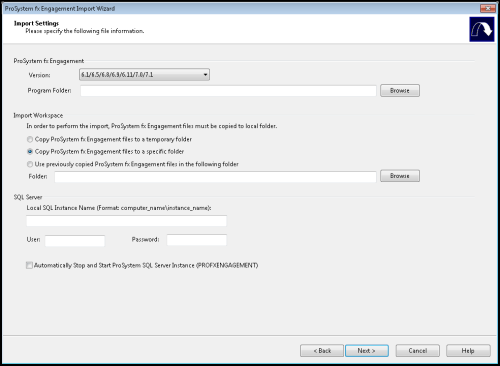
Task: Select Copy files to a temporary folder
Action: point(30,139)
